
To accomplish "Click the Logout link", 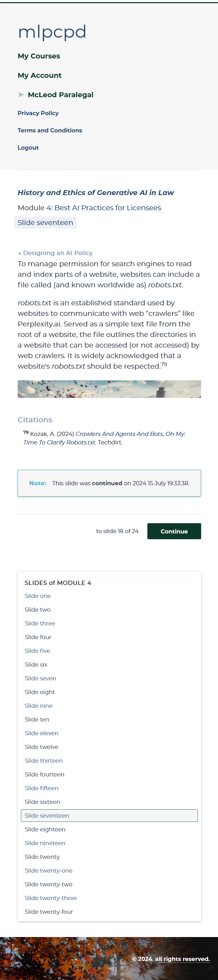I will click(x=28, y=148).
